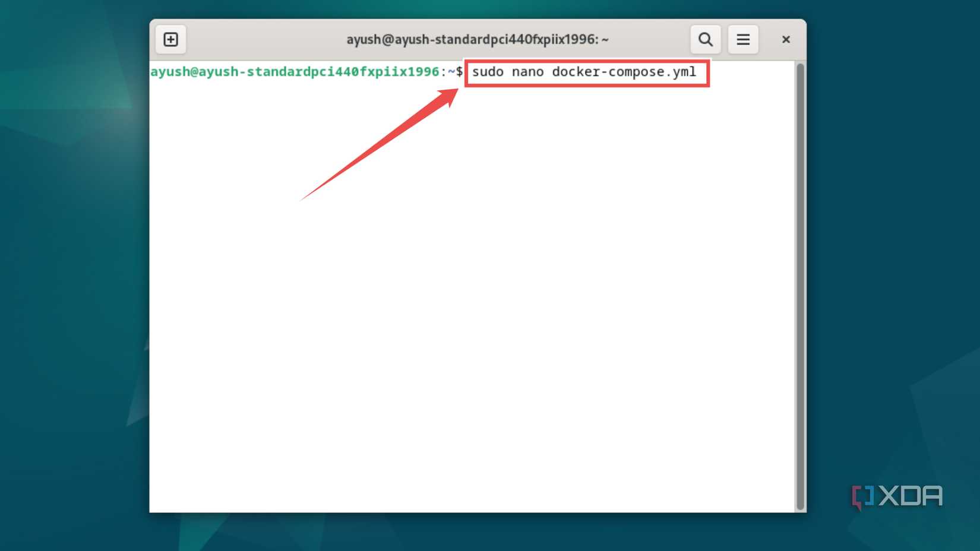Click the word nano in the command
The height and width of the screenshot is (551, 980).
coord(529,72)
